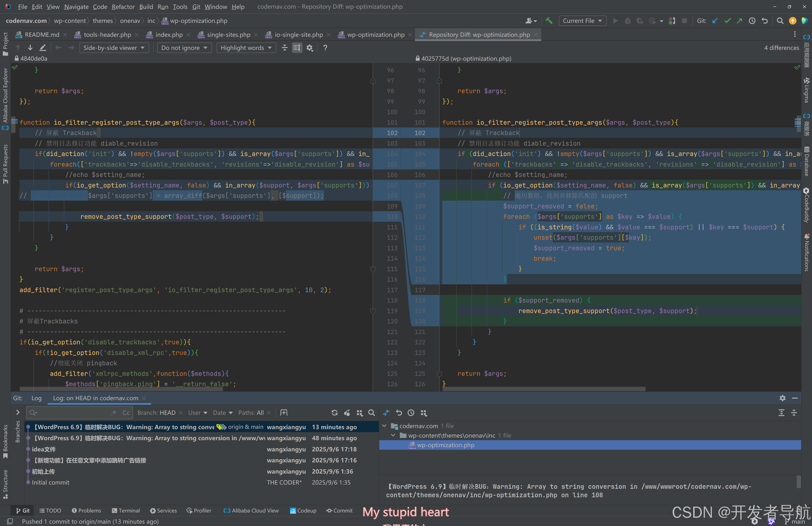Click the Build project hammer icon
This screenshot has width=812, height=526.
[549, 21]
